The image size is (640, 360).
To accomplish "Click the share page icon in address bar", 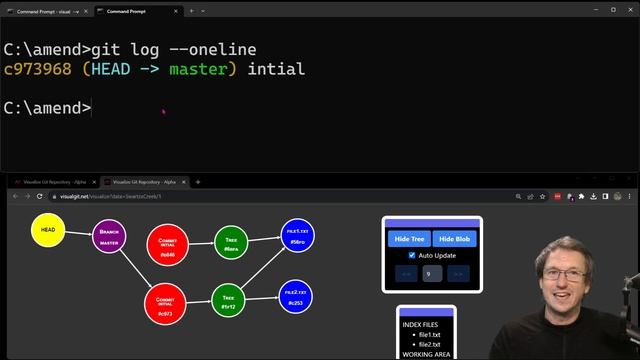I will click(x=530, y=197).
